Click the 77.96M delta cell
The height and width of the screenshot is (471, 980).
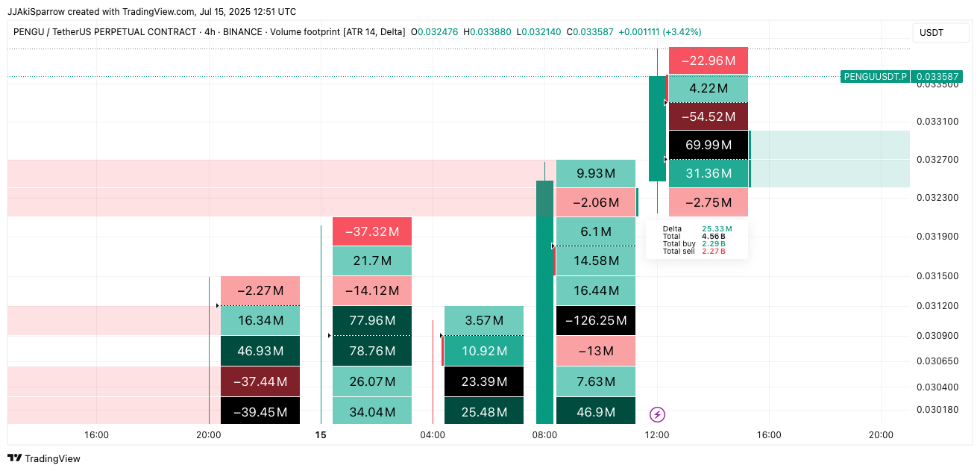tap(372, 320)
